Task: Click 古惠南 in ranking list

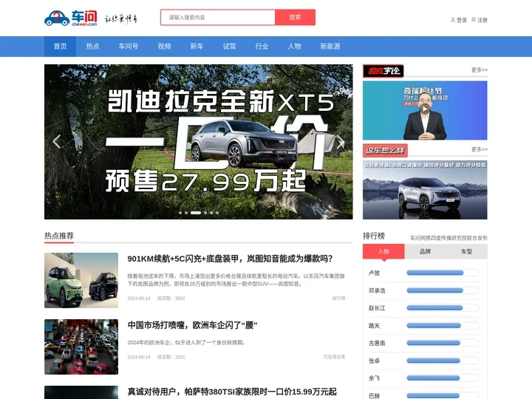Action: 377,343
